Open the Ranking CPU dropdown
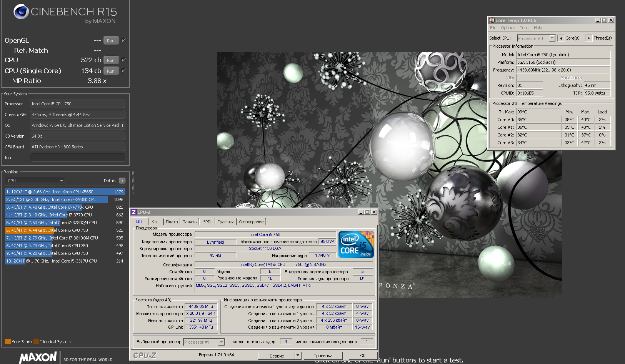Viewport: 625px width, 364px height. (x=35, y=181)
